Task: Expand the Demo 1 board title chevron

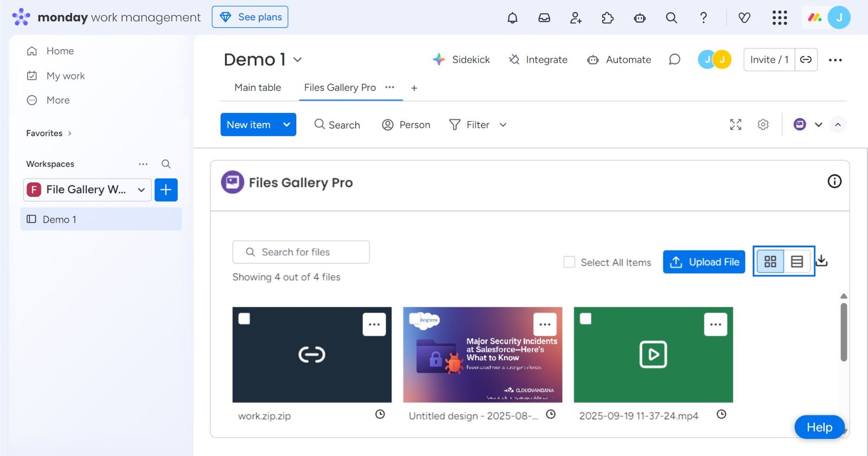Action: pos(297,60)
